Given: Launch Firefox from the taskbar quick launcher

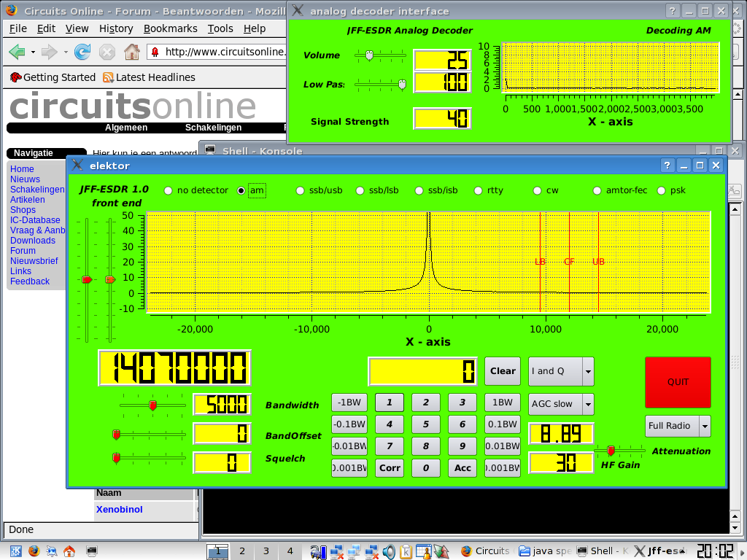Looking at the screenshot, I should pyautogui.click(x=34, y=551).
